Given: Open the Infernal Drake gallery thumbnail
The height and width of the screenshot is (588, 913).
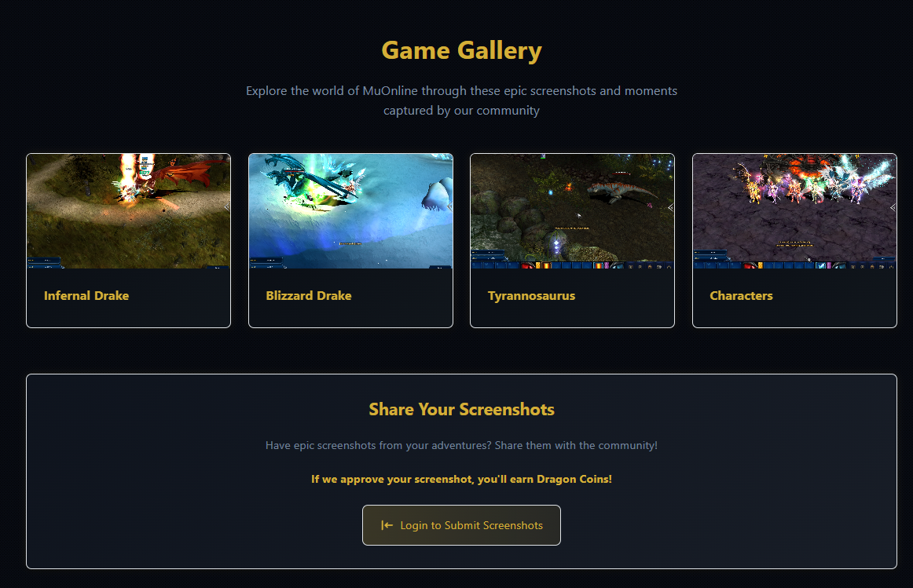Looking at the screenshot, I should coord(129,211).
